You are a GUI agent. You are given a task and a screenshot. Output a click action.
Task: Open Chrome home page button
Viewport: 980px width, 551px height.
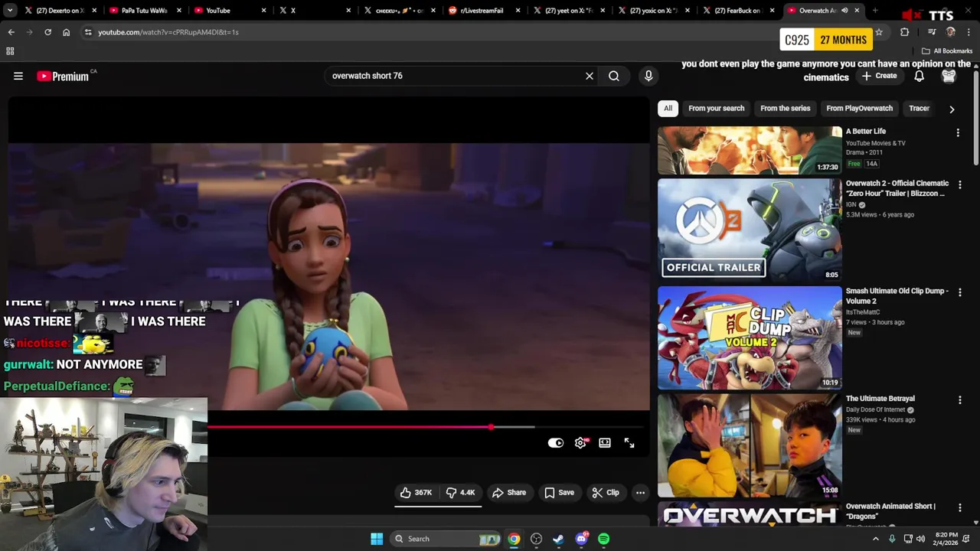click(66, 32)
